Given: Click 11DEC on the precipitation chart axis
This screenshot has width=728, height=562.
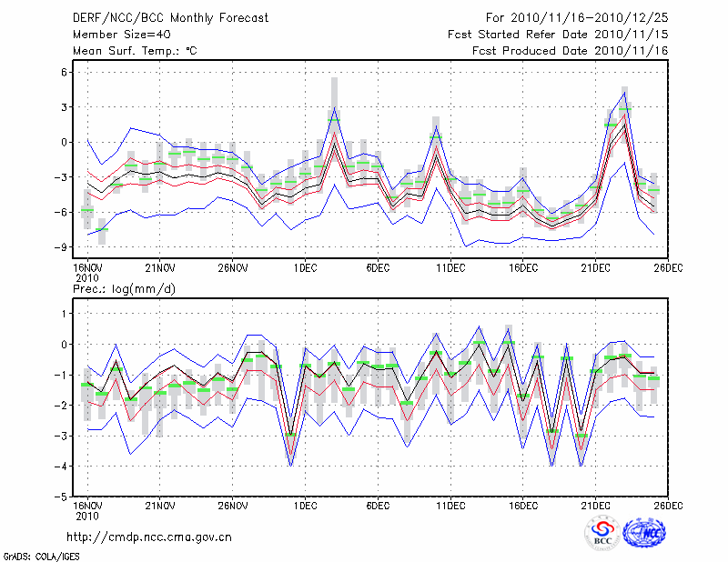Looking at the screenshot, I should pos(450,506).
